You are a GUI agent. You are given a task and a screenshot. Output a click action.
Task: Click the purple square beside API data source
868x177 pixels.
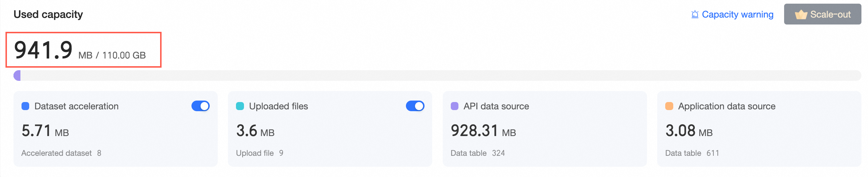pos(454,106)
